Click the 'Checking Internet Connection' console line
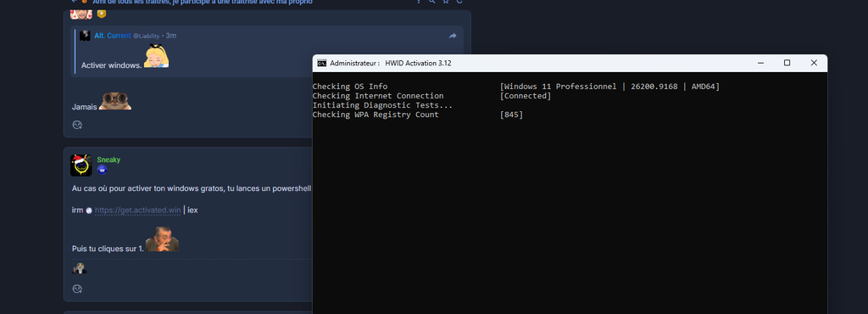Image resolution: width=868 pixels, height=314 pixels. point(378,96)
